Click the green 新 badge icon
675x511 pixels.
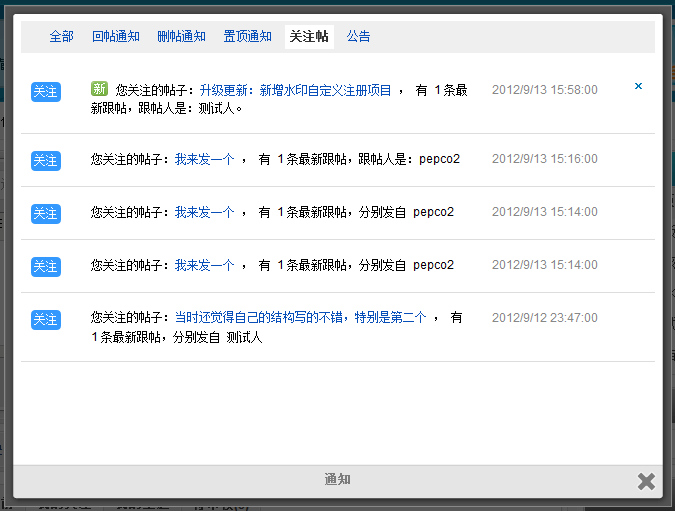(x=99, y=89)
